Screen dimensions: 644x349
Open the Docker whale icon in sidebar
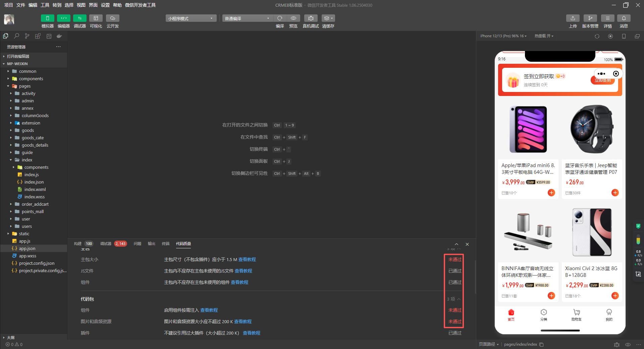[59, 36]
